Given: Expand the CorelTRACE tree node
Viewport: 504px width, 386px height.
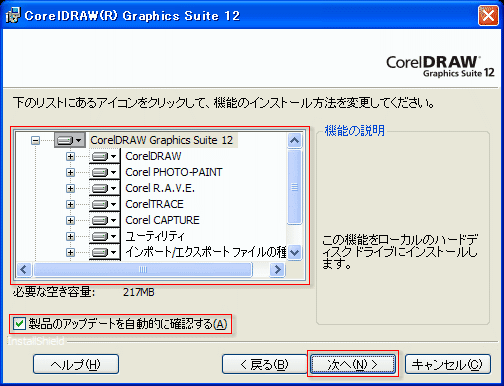Looking at the screenshot, I should click(70, 204).
